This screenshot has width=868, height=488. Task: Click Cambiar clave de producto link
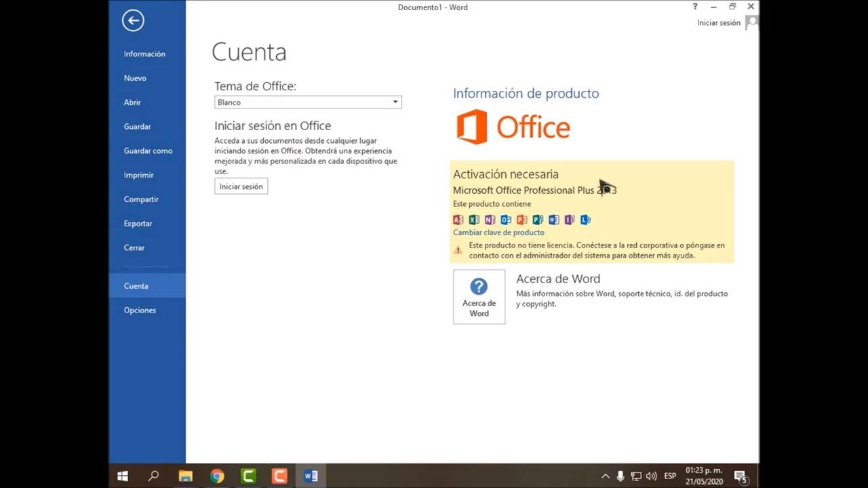(x=498, y=232)
